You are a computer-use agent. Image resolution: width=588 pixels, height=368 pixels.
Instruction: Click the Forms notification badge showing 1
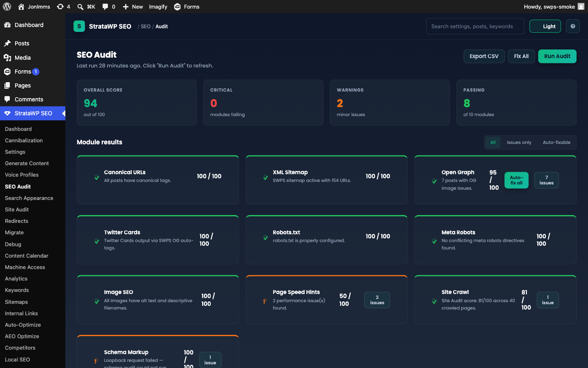pos(36,72)
